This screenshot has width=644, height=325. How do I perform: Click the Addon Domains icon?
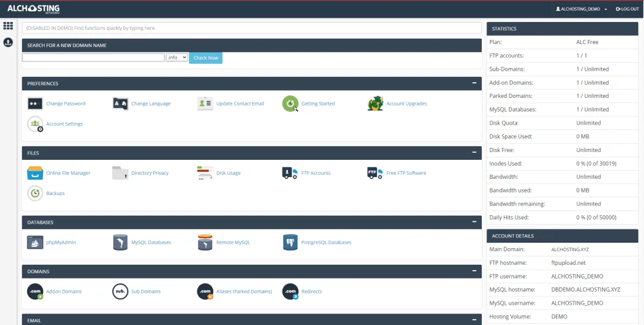[x=35, y=292]
